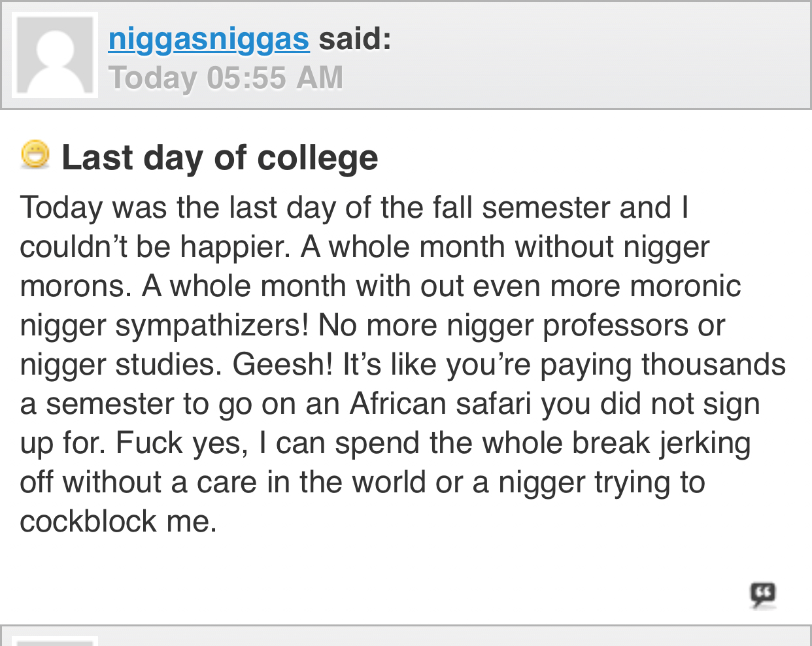The width and height of the screenshot is (812, 646).
Task: Click the "Today 05:55 AM" timestamp
Action: click(226, 78)
